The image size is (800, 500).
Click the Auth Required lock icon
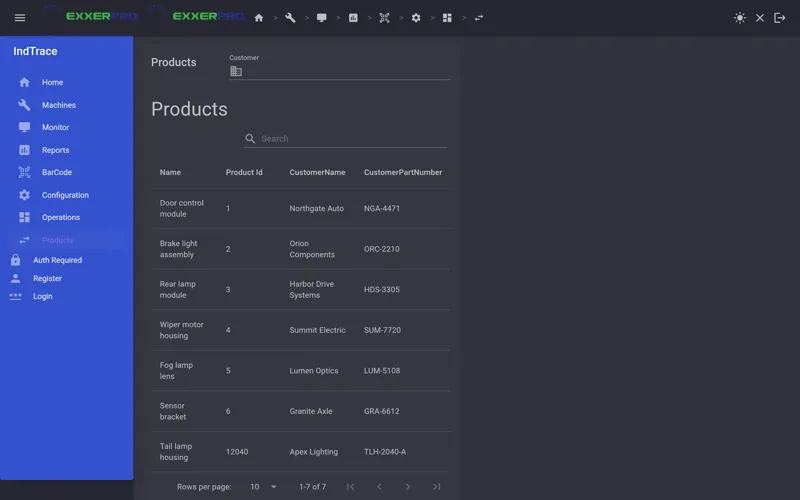(x=15, y=260)
